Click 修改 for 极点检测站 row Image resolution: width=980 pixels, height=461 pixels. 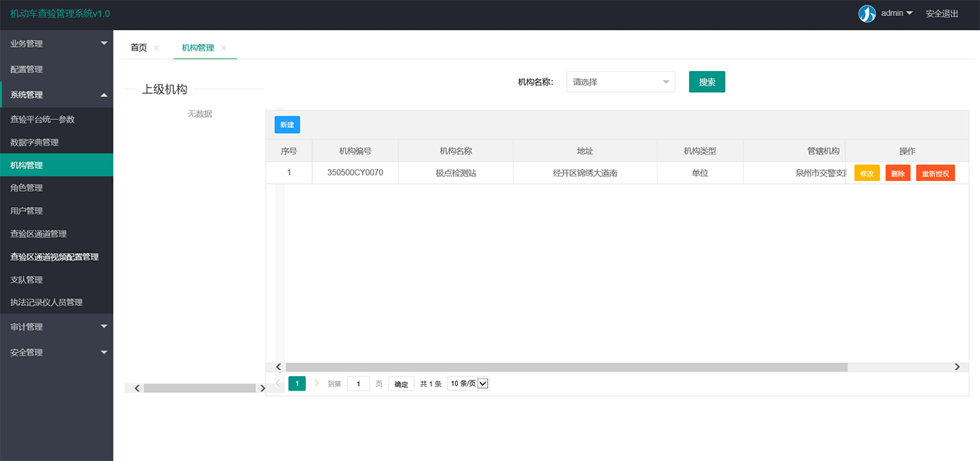[867, 173]
